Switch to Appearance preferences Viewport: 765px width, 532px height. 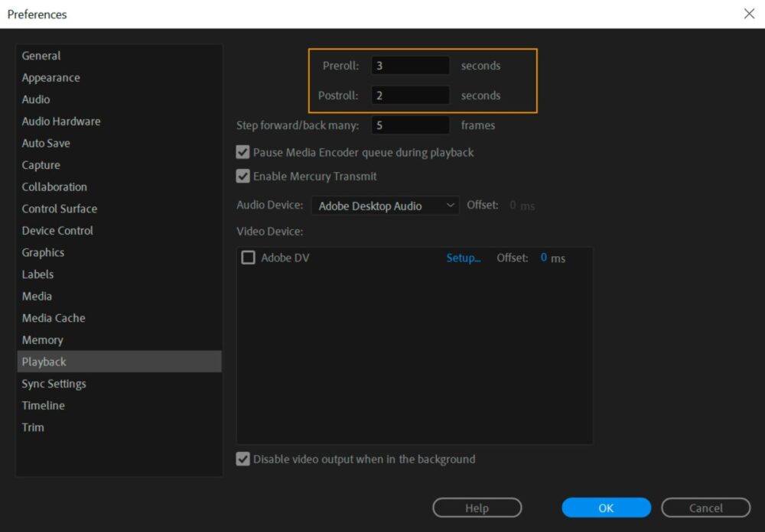click(50, 77)
